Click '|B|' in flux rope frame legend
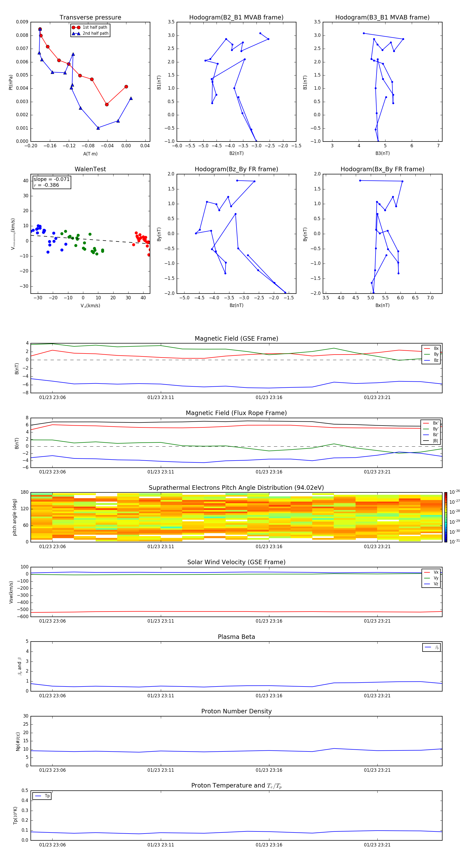The image size is (473, 868). [x=431, y=441]
